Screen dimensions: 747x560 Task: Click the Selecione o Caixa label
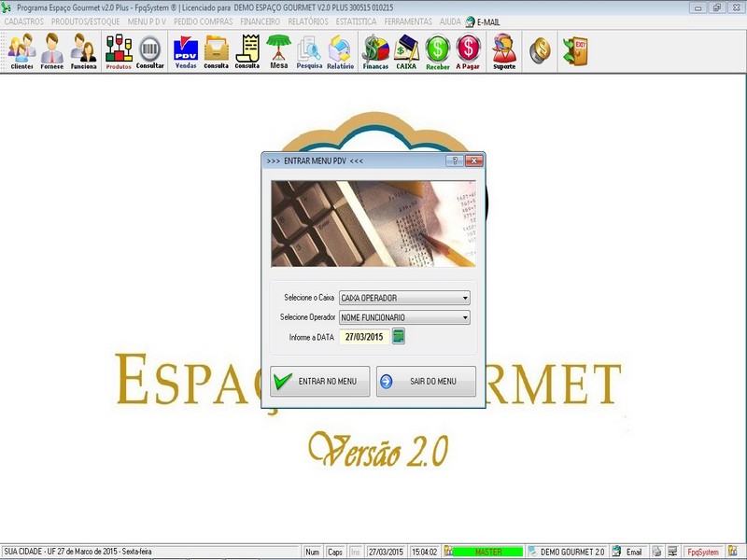tap(309, 298)
